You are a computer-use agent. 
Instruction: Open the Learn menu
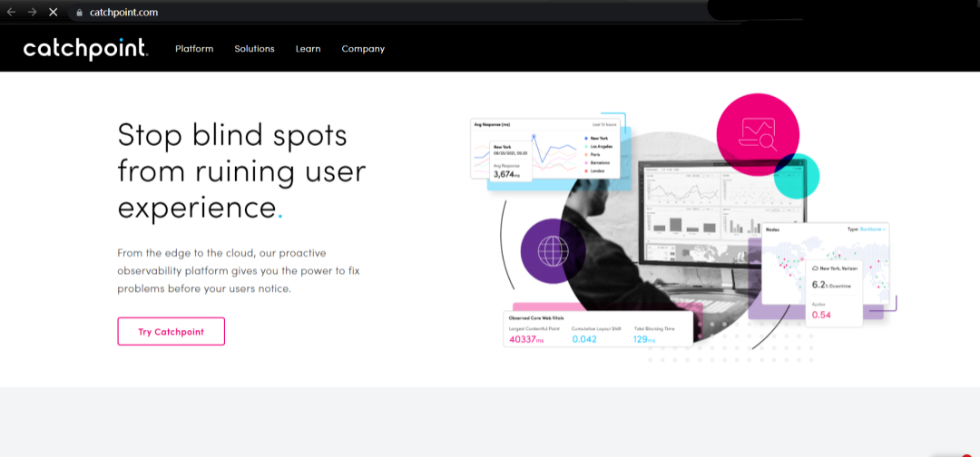[309, 49]
